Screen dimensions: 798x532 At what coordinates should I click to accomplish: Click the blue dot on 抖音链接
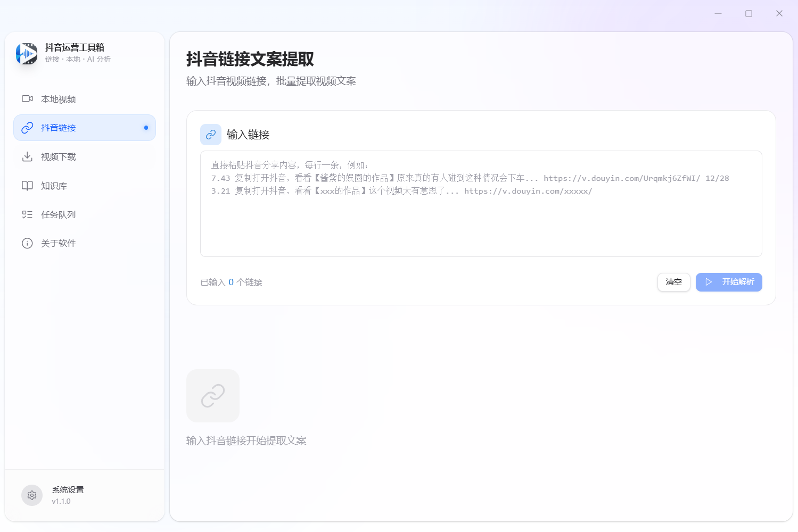pyautogui.click(x=146, y=128)
